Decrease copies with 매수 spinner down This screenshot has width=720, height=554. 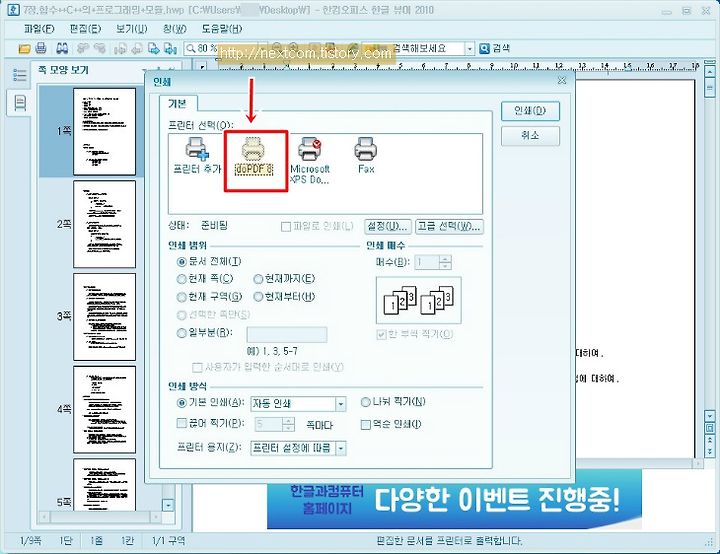click(x=445, y=266)
